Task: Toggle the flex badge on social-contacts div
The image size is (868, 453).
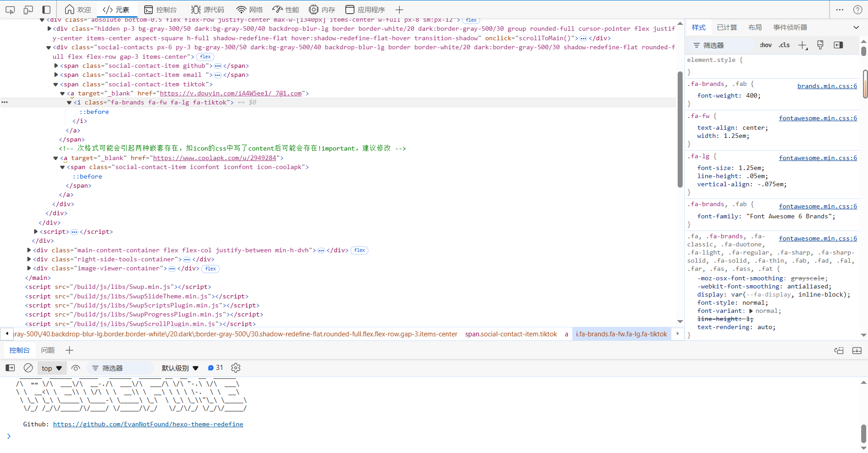Action: coord(205,57)
